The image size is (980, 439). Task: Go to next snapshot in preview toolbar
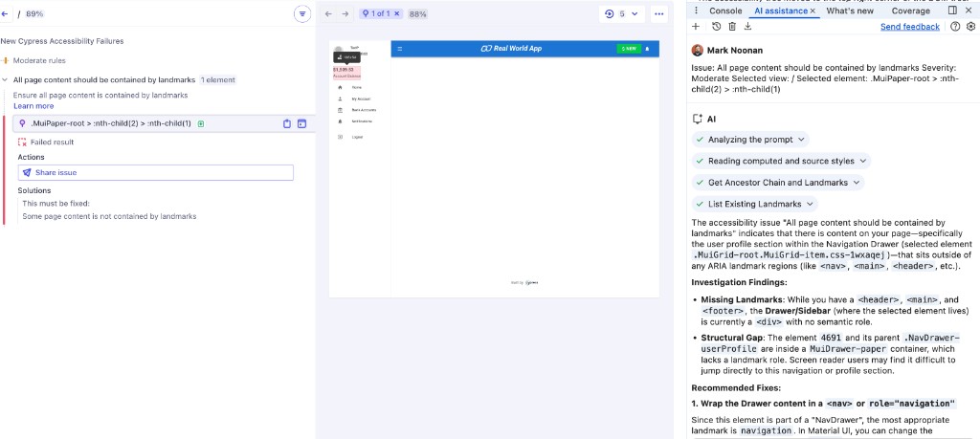click(x=345, y=13)
